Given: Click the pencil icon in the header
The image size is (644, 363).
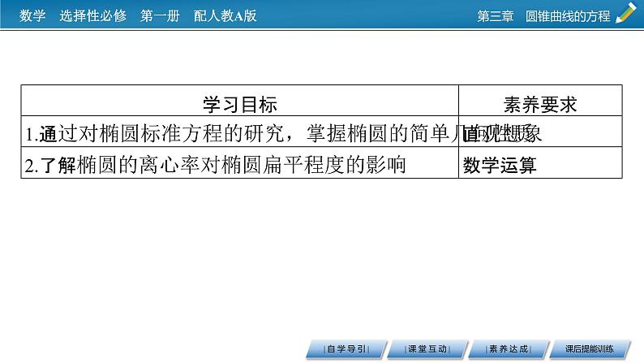Looking at the screenshot, I should (626, 14).
